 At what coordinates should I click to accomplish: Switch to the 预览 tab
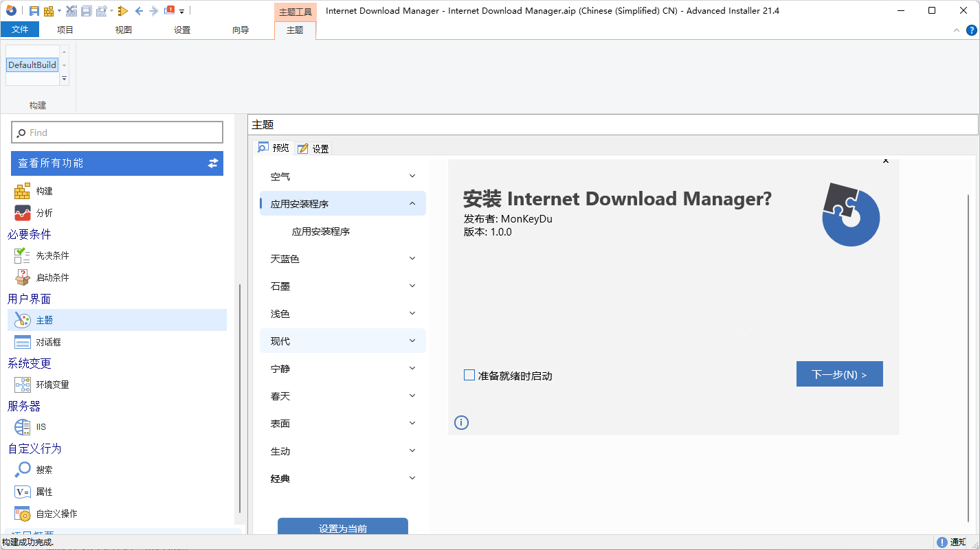tap(274, 148)
